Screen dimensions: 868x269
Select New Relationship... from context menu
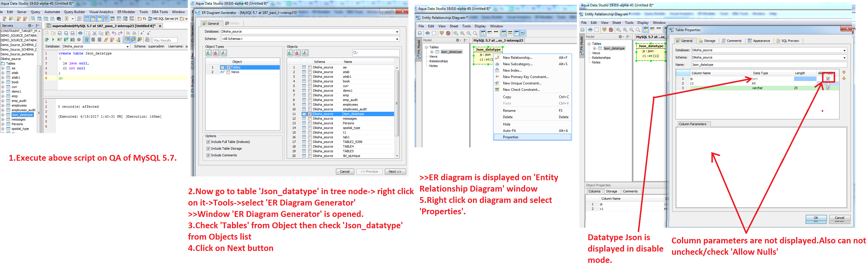click(532, 58)
